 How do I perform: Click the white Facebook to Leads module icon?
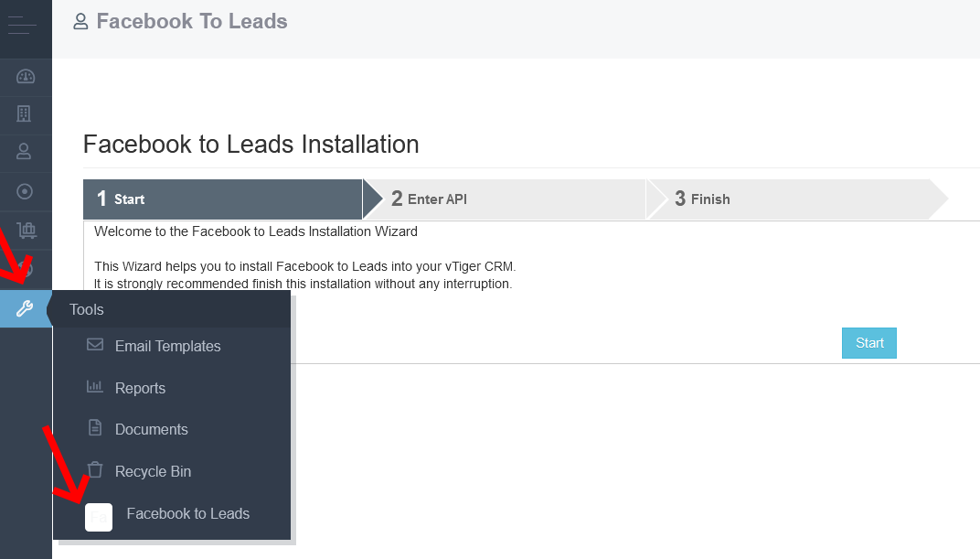(99, 517)
